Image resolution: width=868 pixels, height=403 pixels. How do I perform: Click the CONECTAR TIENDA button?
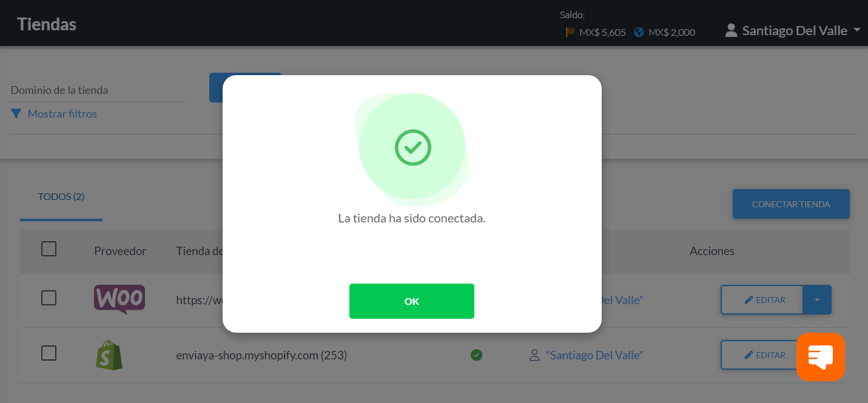click(791, 204)
